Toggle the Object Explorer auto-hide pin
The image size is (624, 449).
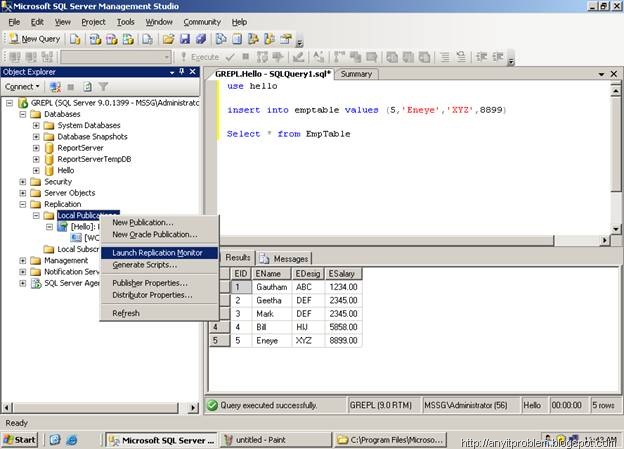[182, 72]
